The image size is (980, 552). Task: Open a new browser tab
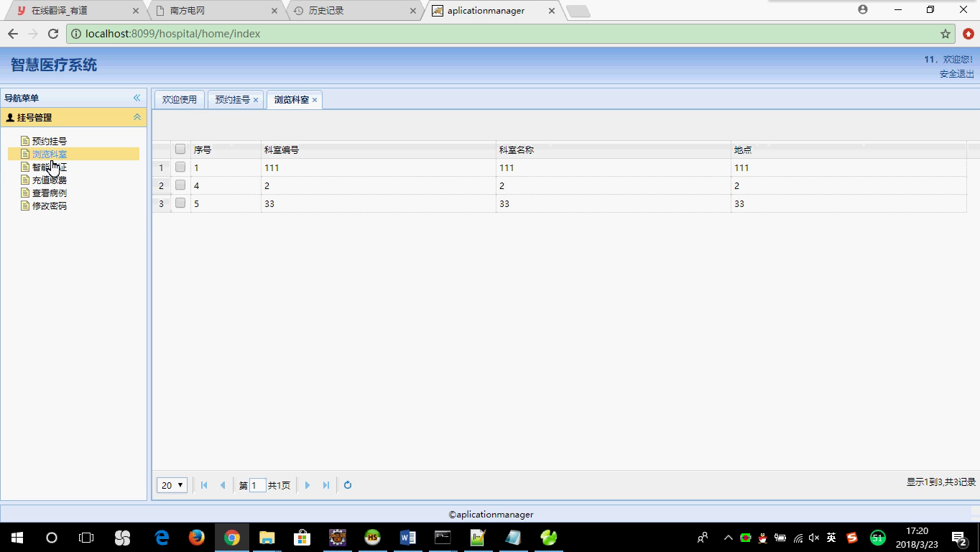point(578,11)
